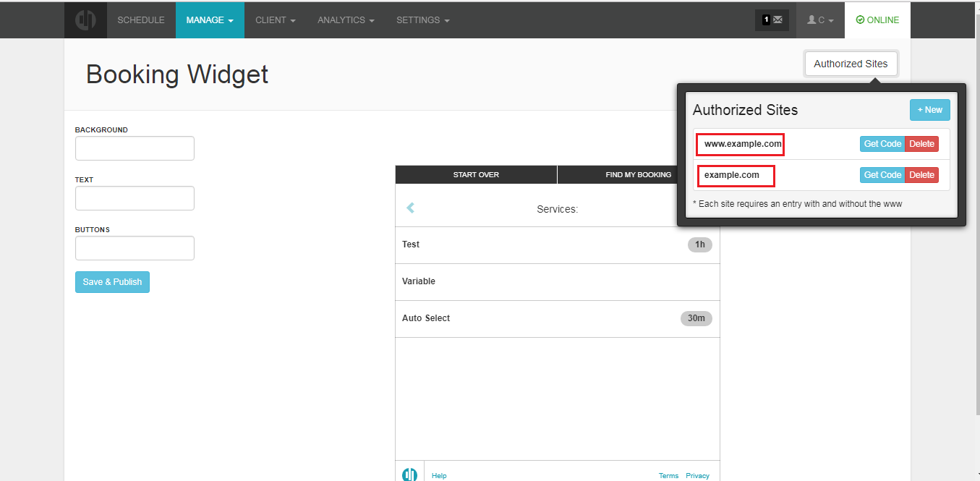This screenshot has width=980, height=481.
Task: Delete the www.example.com site
Action: [x=921, y=144]
